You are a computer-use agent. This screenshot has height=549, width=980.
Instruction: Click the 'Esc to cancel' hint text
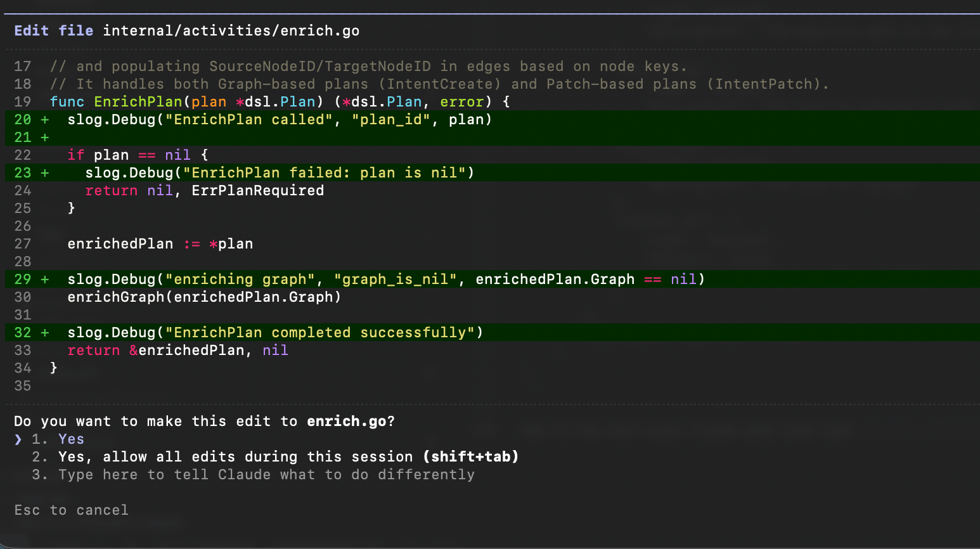[x=71, y=510]
